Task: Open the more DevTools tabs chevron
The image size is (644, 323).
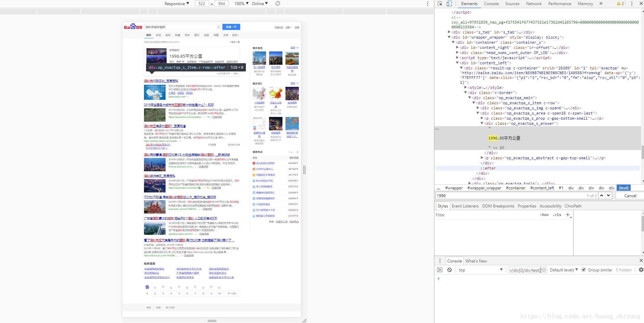Action: click(601, 4)
